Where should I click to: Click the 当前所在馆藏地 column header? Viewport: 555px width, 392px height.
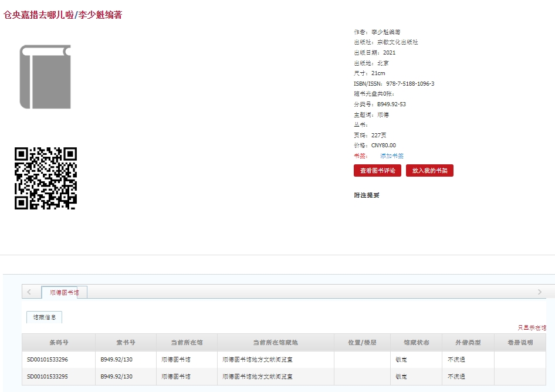275,343
